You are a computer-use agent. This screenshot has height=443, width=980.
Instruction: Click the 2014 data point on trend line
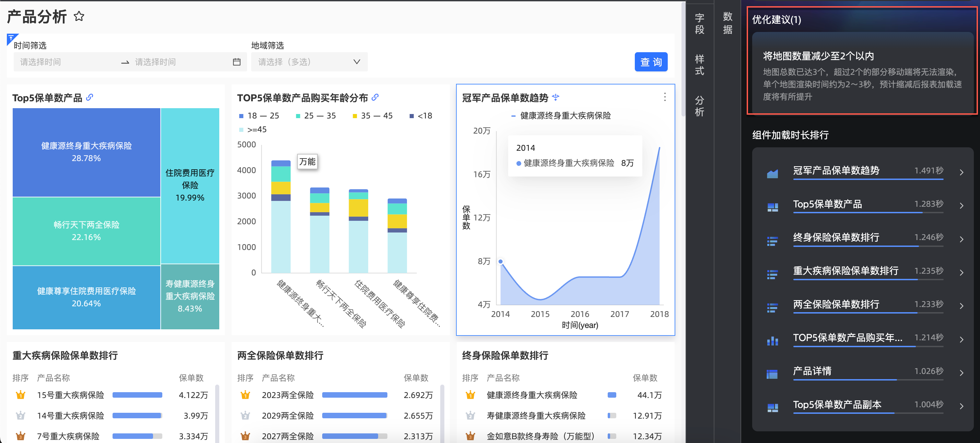(501, 261)
